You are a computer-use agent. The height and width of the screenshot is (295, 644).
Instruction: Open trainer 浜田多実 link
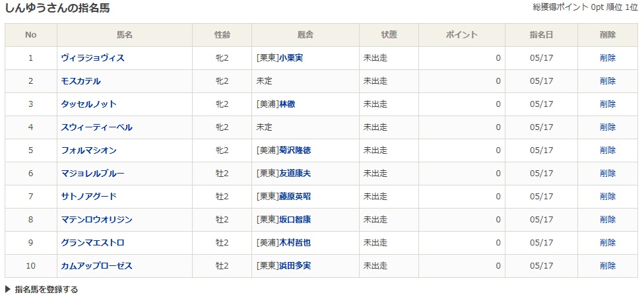(x=294, y=266)
